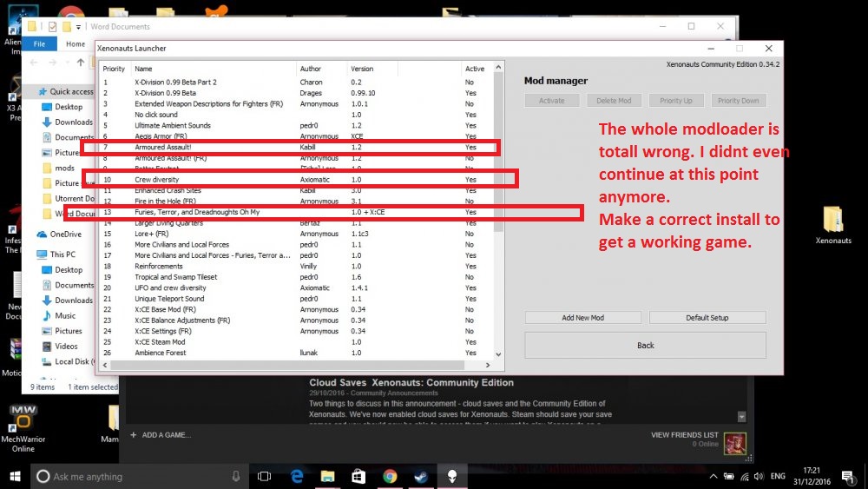The height and width of the screenshot is (489, 868).
Task: Open Downloads under Quick access
Action: click(x=68, y=122)
